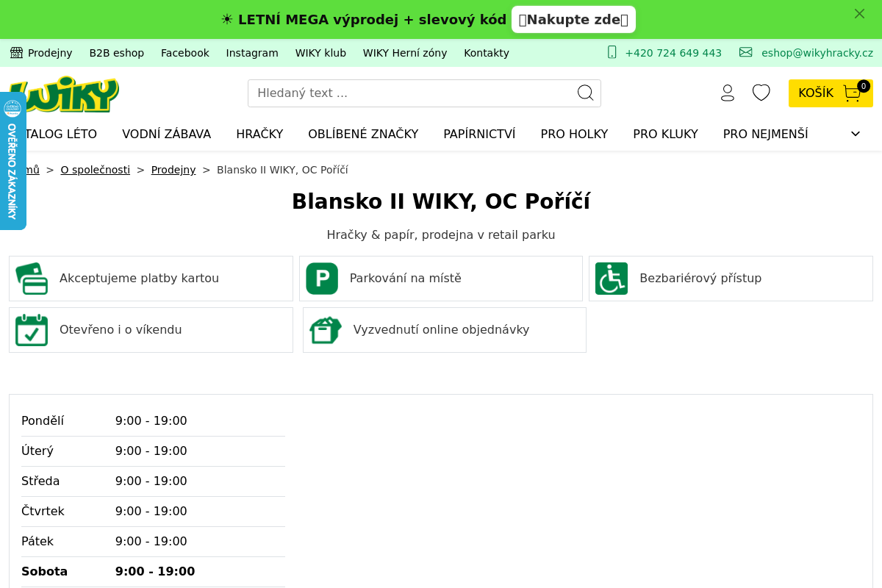Viewport: 882px width, 588px height.
Task: Open the WIKY klub link
Action: coord(320,53)
